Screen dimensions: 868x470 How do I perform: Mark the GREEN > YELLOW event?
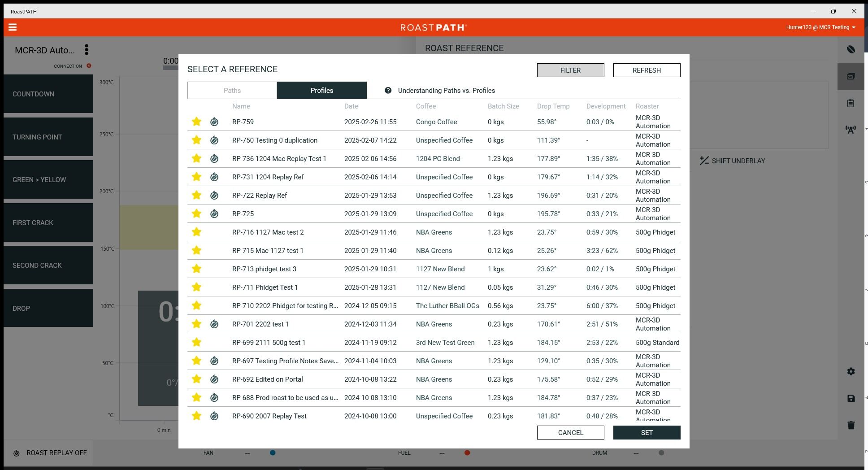click(x=48, y=180)
